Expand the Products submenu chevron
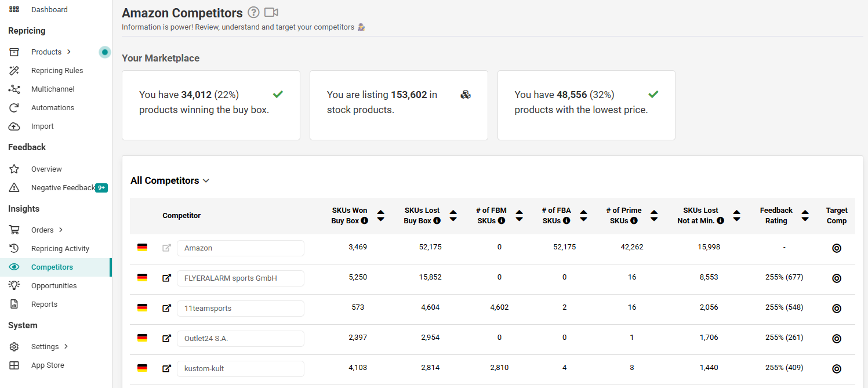 (x=68, y=52)
